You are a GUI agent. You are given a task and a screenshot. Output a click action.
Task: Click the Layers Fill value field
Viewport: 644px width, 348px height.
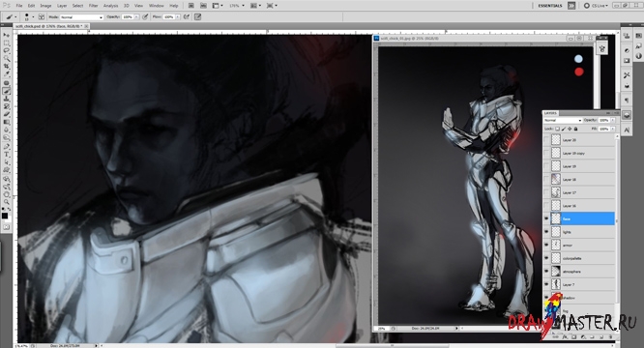[603, 129]
